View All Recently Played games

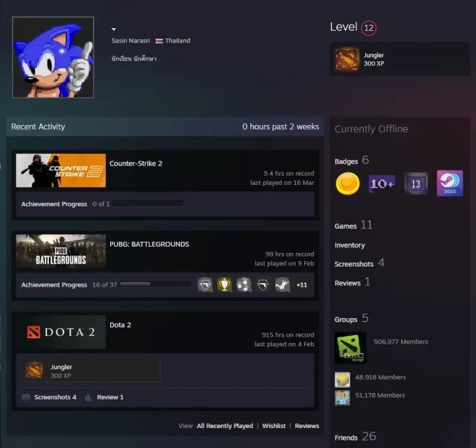coord(225,426)
